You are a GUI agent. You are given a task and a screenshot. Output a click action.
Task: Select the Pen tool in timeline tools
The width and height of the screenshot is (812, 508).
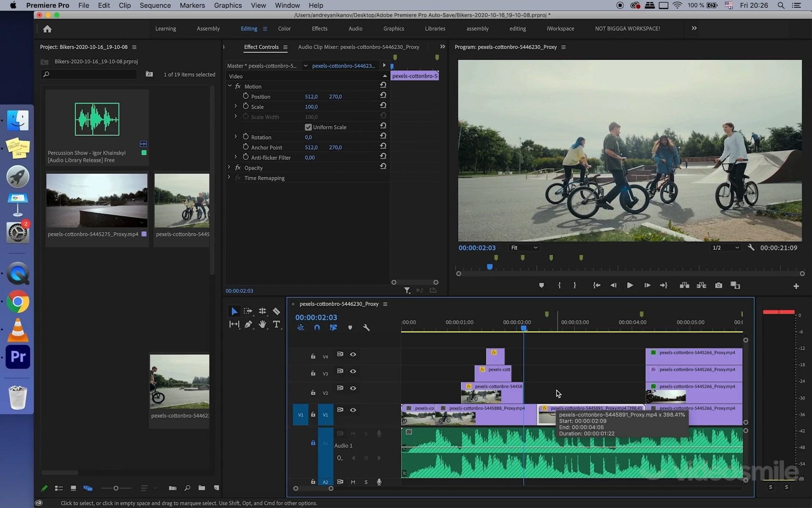(x=248, y=324)
